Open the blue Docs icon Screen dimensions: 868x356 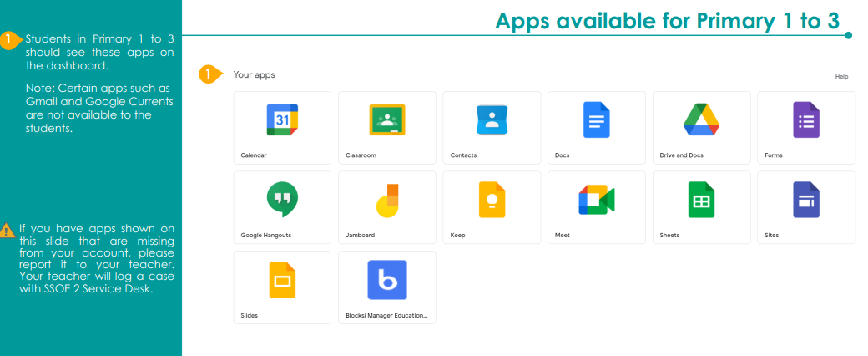(596, 120)
